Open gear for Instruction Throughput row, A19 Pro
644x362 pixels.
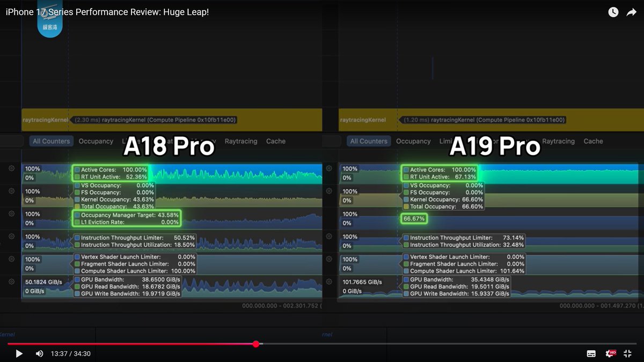pos(329,235)
